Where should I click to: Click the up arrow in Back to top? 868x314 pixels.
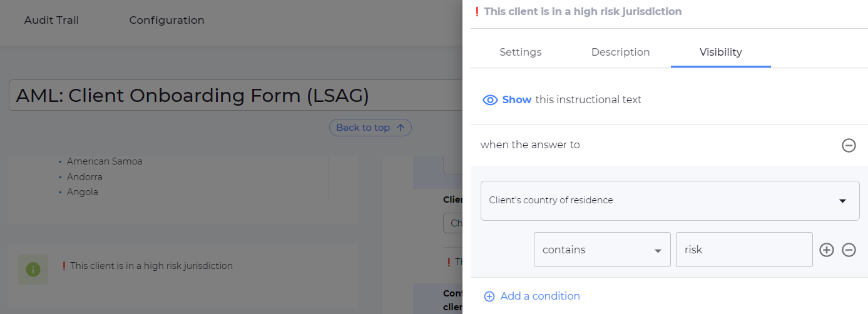point(401,128)
